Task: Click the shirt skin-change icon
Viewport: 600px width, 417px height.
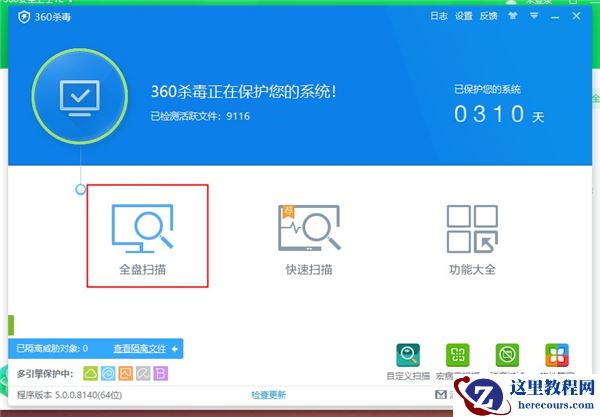Action: pyautogui.click(x=513, y=16)
